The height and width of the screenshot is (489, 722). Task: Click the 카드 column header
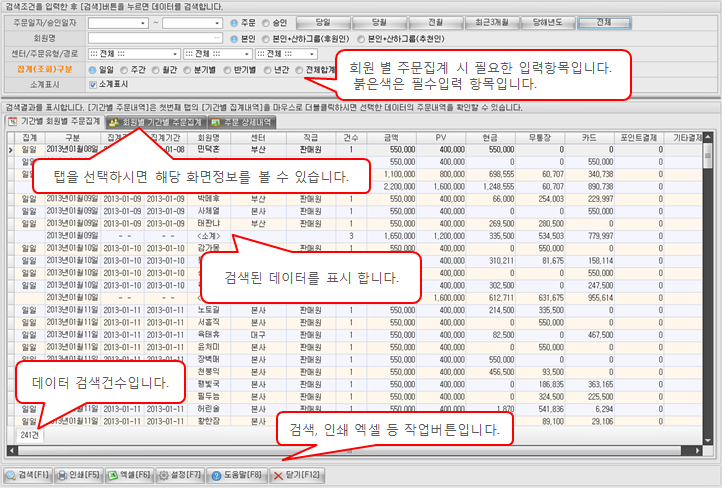pos(589,138)
